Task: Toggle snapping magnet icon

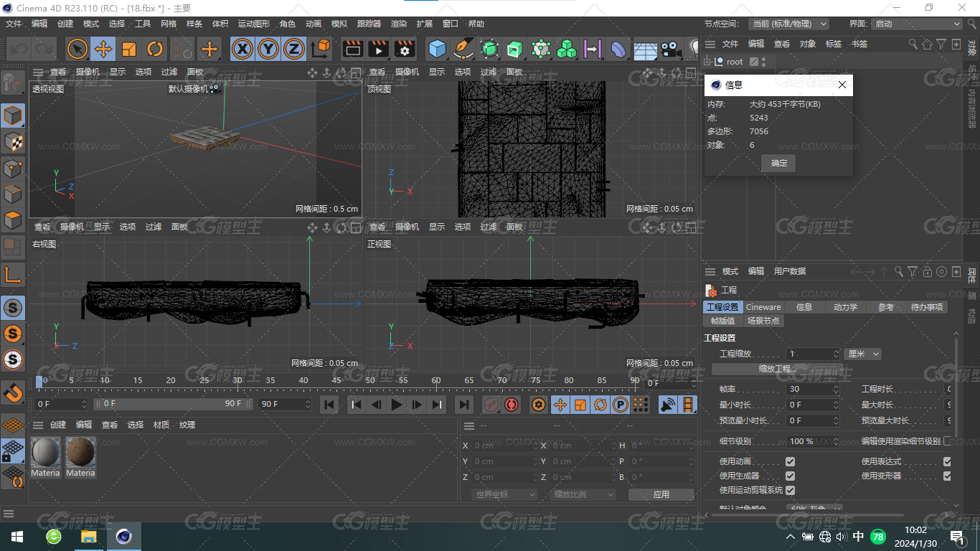Action: (x=13, y=392)
